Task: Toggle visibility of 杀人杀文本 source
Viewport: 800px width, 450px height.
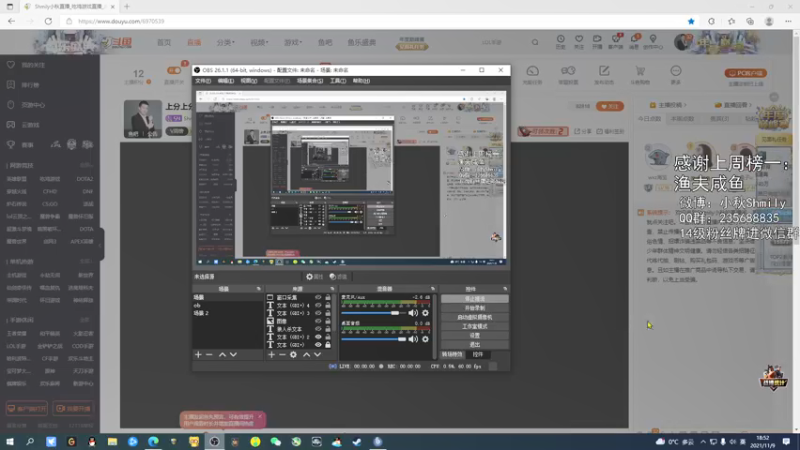Action: point(318,329)
